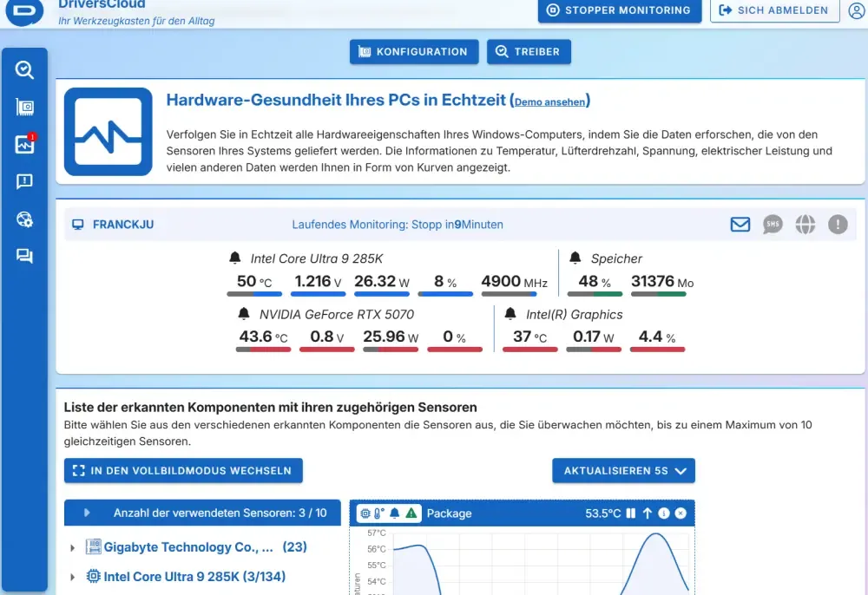
Task: Open the KONFIGURATION page
Action: [414, 52]
